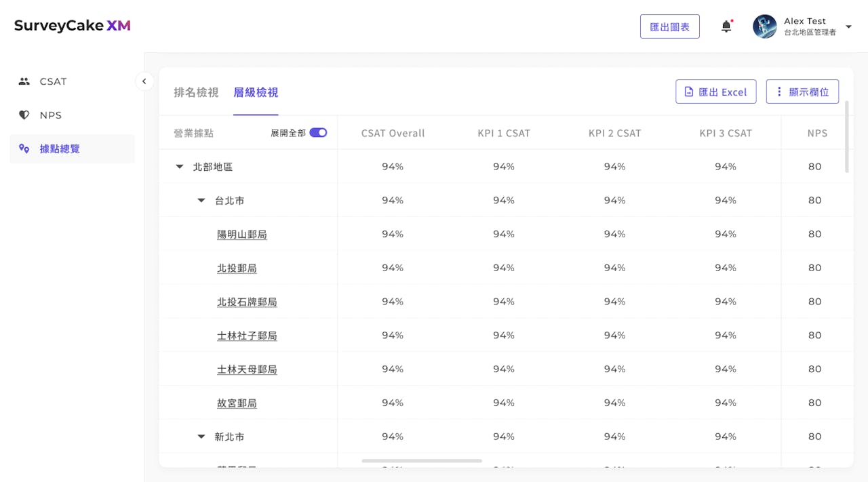Open the 陽明山郵局 branch link
This screenshot has width=868, height=482.
click(x=242, y=235)
